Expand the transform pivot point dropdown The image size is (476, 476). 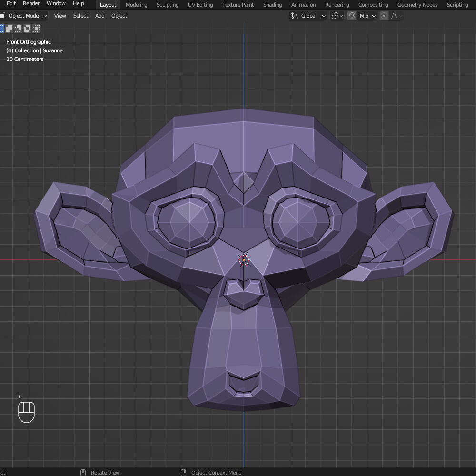pos(337,16)
